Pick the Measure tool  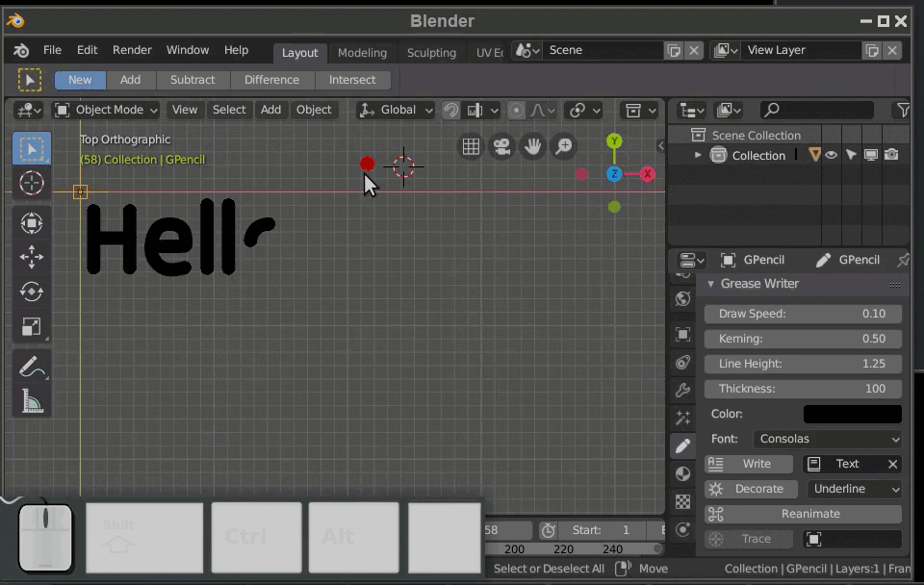pos(31,401)
